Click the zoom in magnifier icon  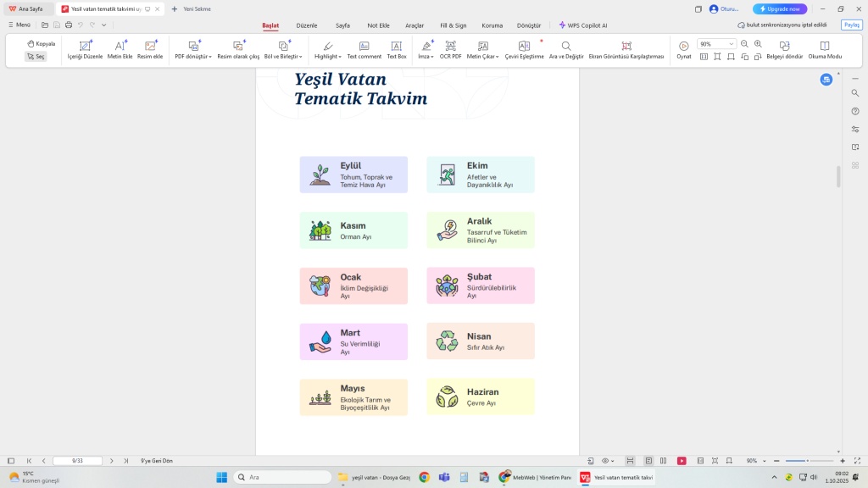pyautogui.click(x=757, y=44)
